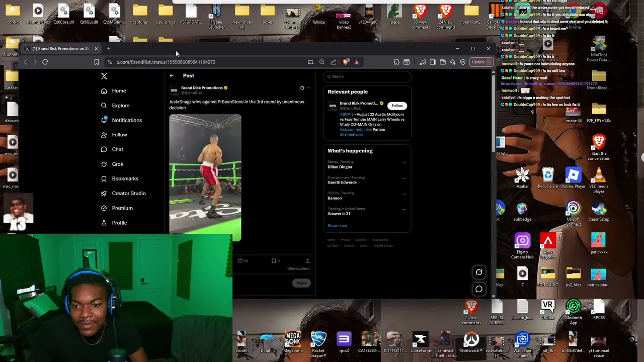
Task: Open the Premium page in the sidebar
Action: click(x=117, y=208)
